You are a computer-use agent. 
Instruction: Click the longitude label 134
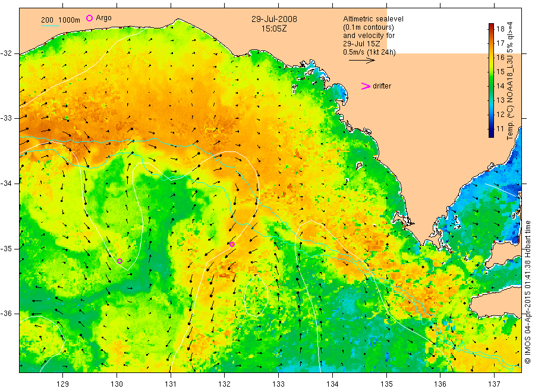click(332, 384)
